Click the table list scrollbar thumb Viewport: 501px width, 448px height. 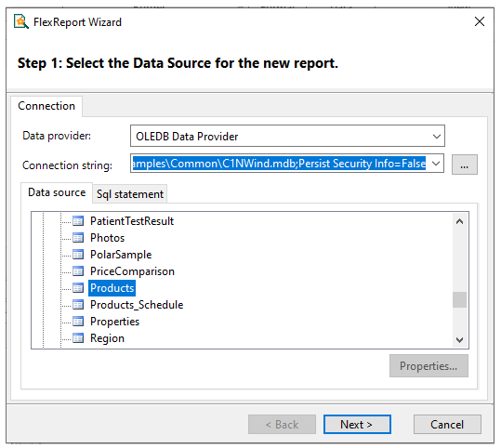click(459, 299)
